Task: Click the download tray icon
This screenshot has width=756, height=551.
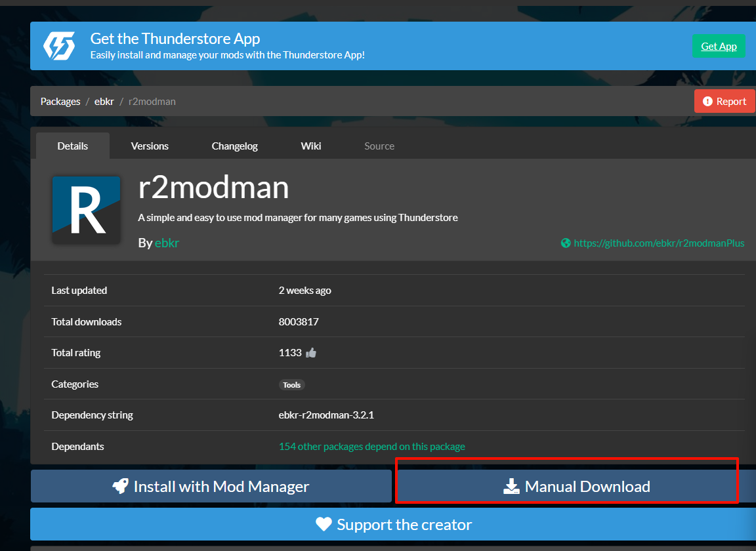Action: (511, 487)
